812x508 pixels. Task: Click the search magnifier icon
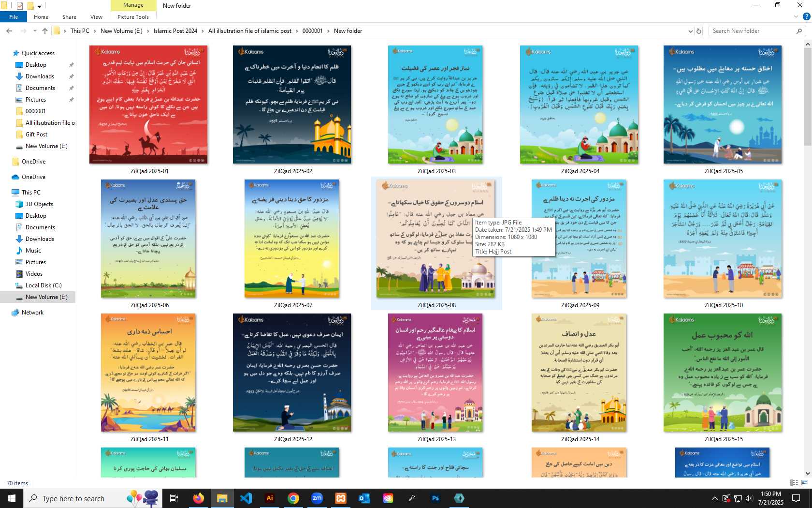point(799,31)
